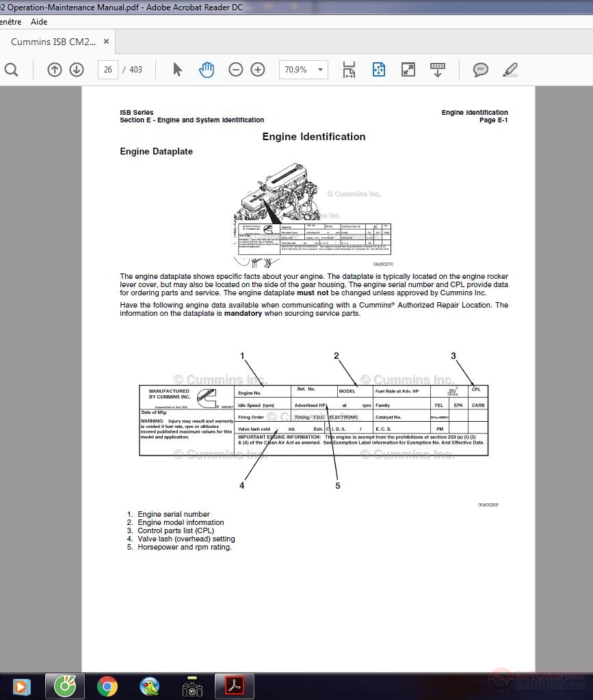The height and width of the screenshot is (700, 593).
Task: Click the Engine Identification page title
Action: pos(314,137)
